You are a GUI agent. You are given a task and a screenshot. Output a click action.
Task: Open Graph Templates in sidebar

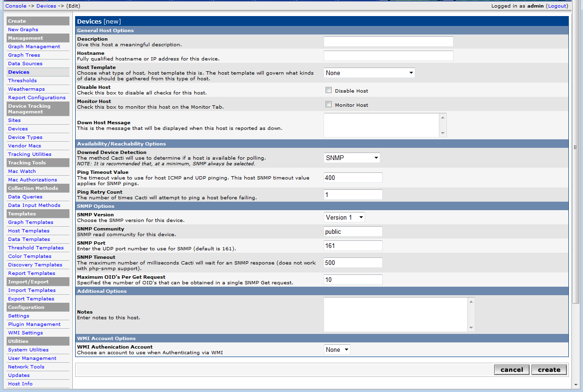[x=31, y=222]
